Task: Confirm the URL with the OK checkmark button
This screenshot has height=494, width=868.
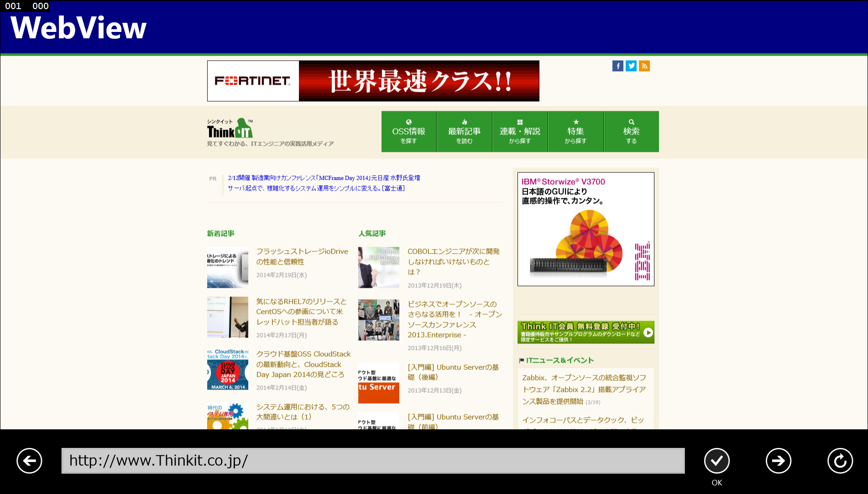Action: pos(716,461)
